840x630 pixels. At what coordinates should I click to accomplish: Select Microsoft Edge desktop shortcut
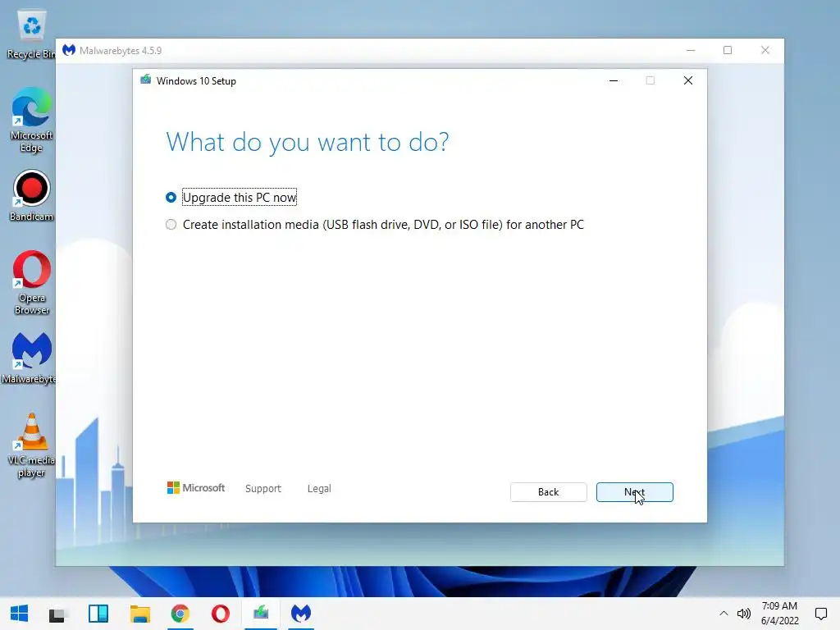[x=31, y=121]
